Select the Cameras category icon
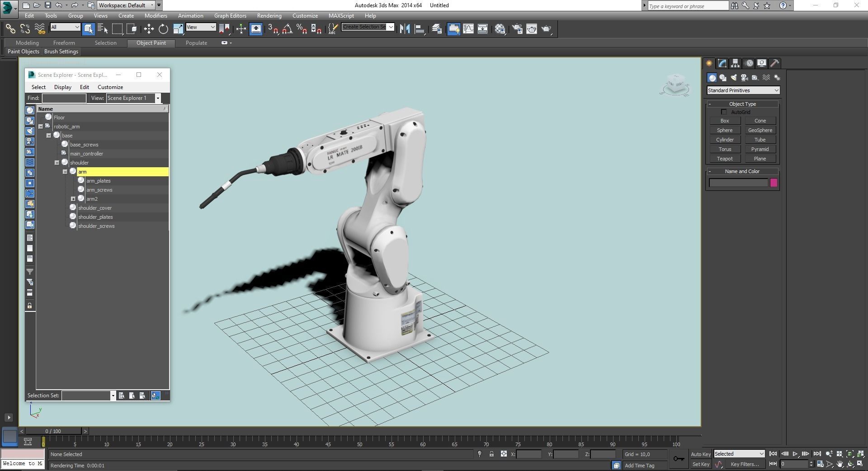Image resolution: width=868 pixels, height=471 pixels. pos(745,78)
